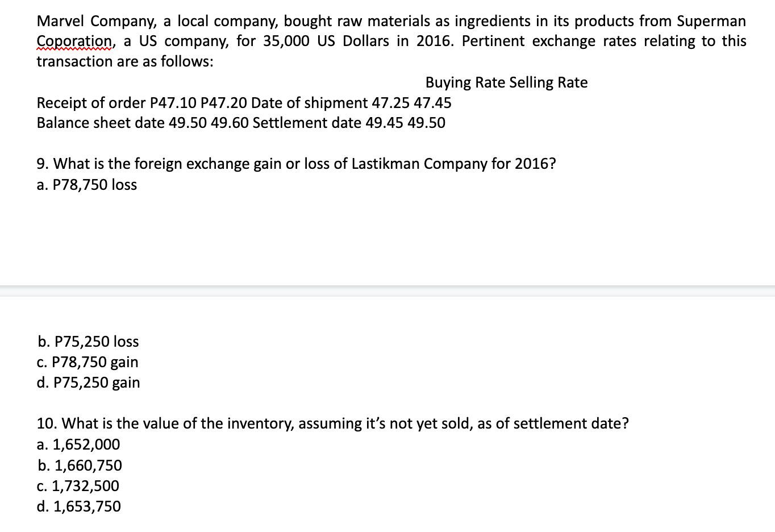Click the "Buying Rate Selling Rate" heading
This screenshot has height=532, width=775.
506,82
